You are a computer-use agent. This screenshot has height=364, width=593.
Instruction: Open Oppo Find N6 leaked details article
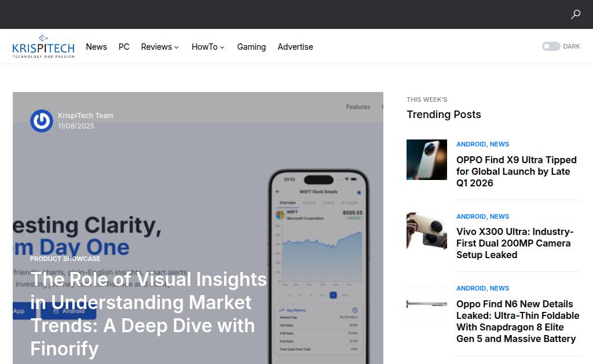(x=518, y=321)
